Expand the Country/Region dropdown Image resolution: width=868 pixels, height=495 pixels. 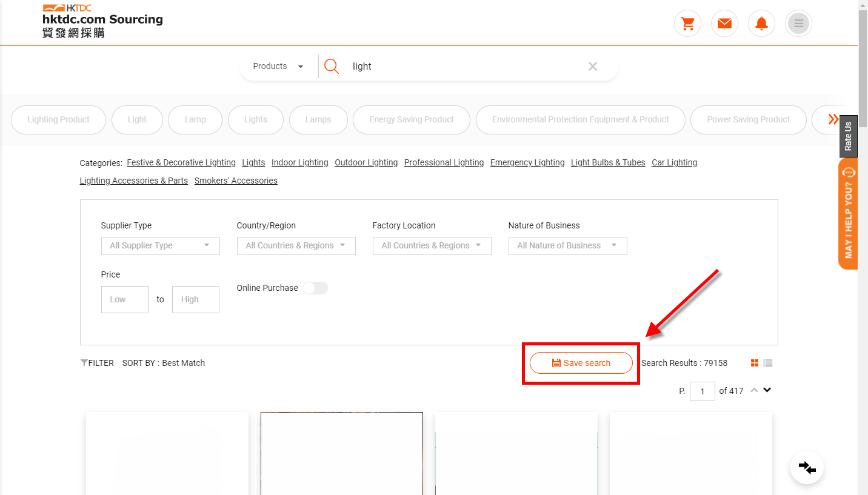[296, 245]
